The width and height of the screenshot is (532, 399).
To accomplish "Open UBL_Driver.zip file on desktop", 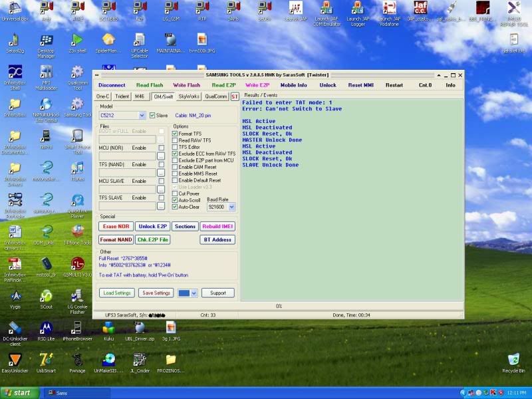I will 140,331.
